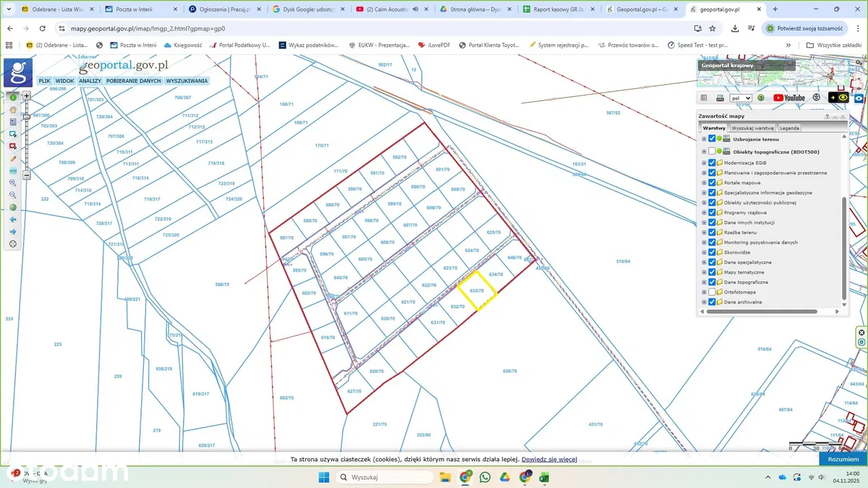This screenshot has width=868, height=488.
Task: Select the zoom-in magnifier tool
Action: pos(13,183)
